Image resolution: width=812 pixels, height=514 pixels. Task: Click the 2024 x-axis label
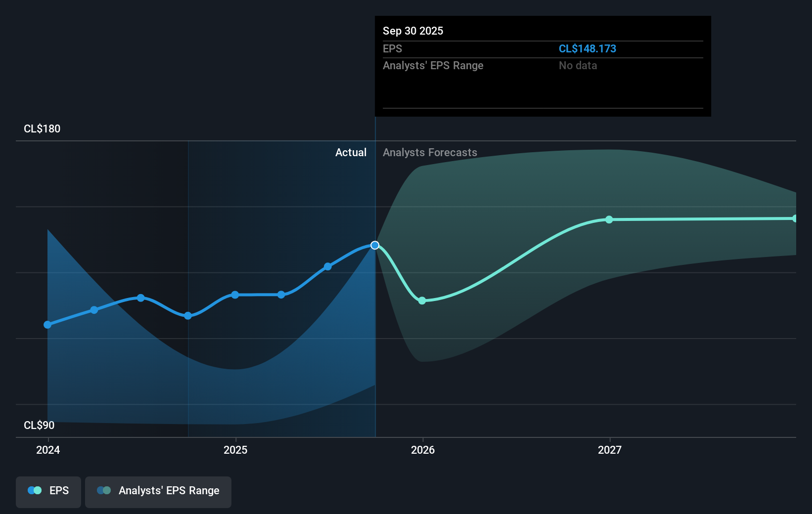[x=48, y=450]
